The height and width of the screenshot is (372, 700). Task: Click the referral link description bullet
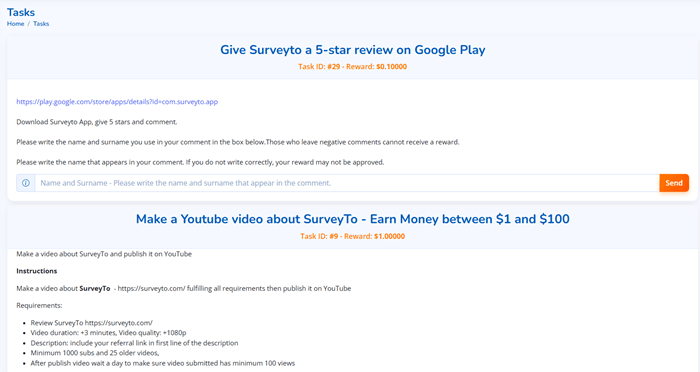(134, 343)
